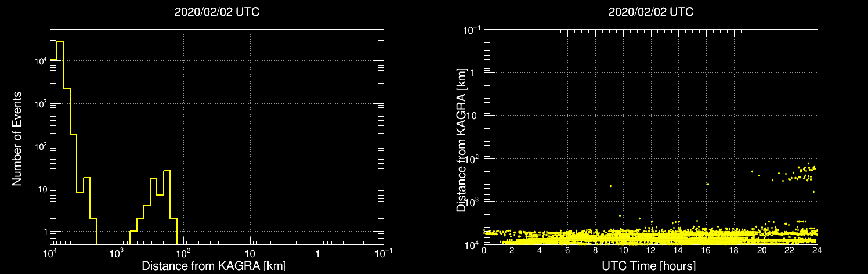Viewport: 868px width, 274px height.
Task: Click the 10 tick on UTC Time axis
Action: 623,251
